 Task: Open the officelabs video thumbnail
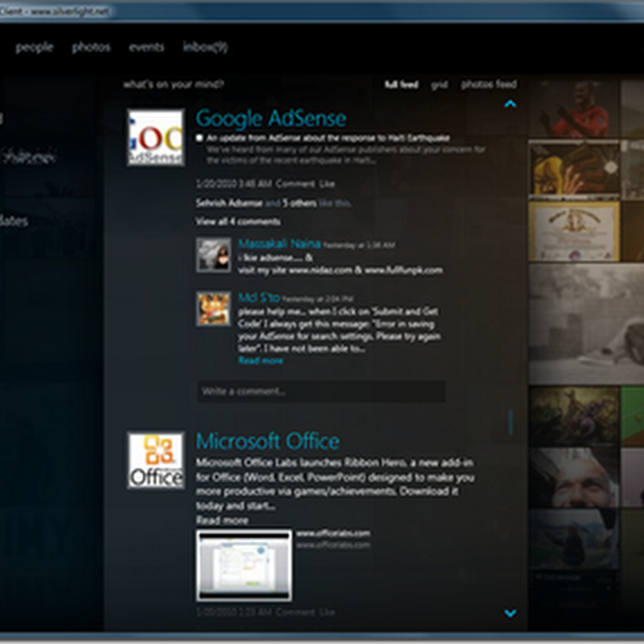click(x=245, y=566)
